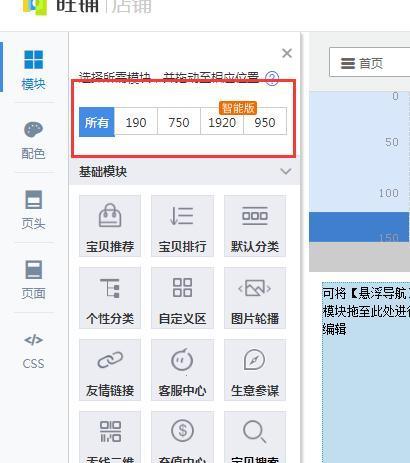Select the 宝贝排行 ranking module
Viewport: 410px width, 463px height.
point(182,226)
